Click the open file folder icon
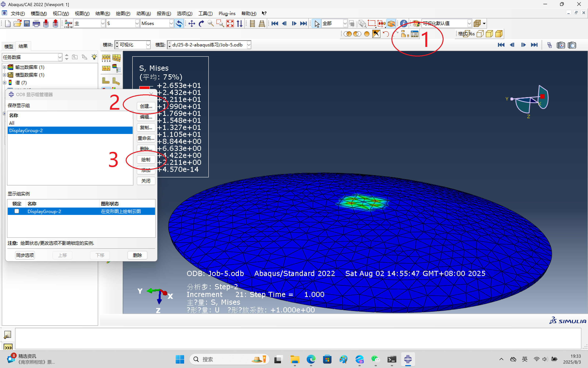 17,24
